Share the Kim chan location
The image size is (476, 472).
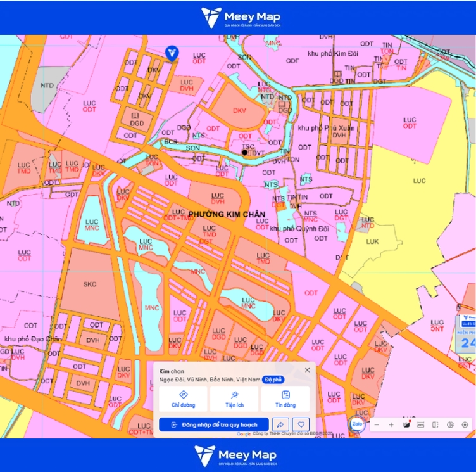[x=280, y=424]
